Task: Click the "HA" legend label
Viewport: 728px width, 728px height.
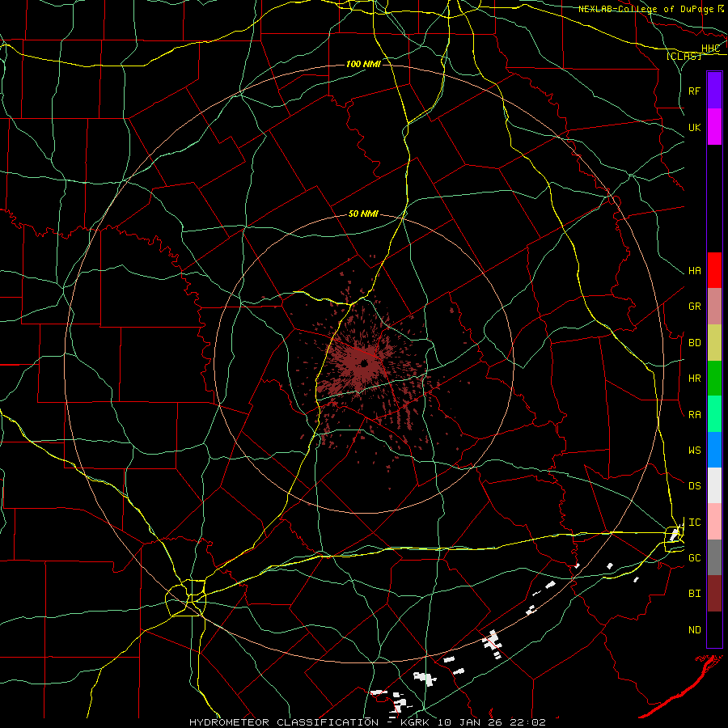Action: (x=694, y=270)
